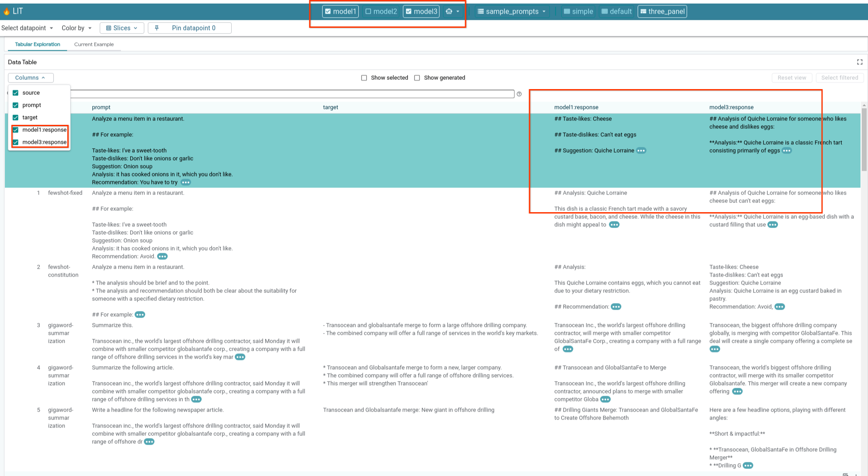Expand the Data Table to fullscreen
Screen dimensions: 868x476
coord(860,62)
